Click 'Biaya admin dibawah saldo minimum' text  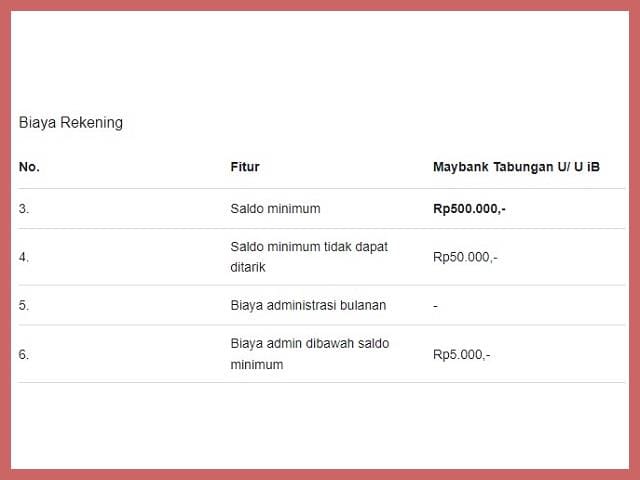pyautogui.click(x=309, y=354)
